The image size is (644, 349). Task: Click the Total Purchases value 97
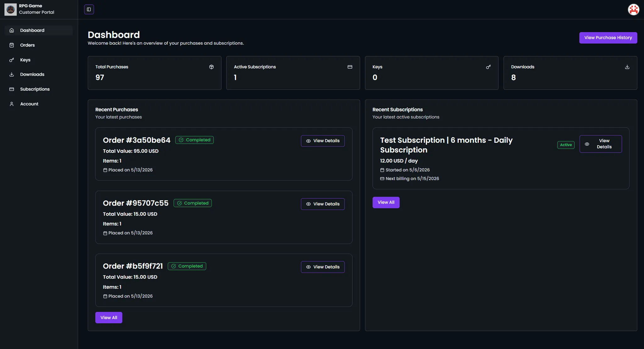(100, 78)
